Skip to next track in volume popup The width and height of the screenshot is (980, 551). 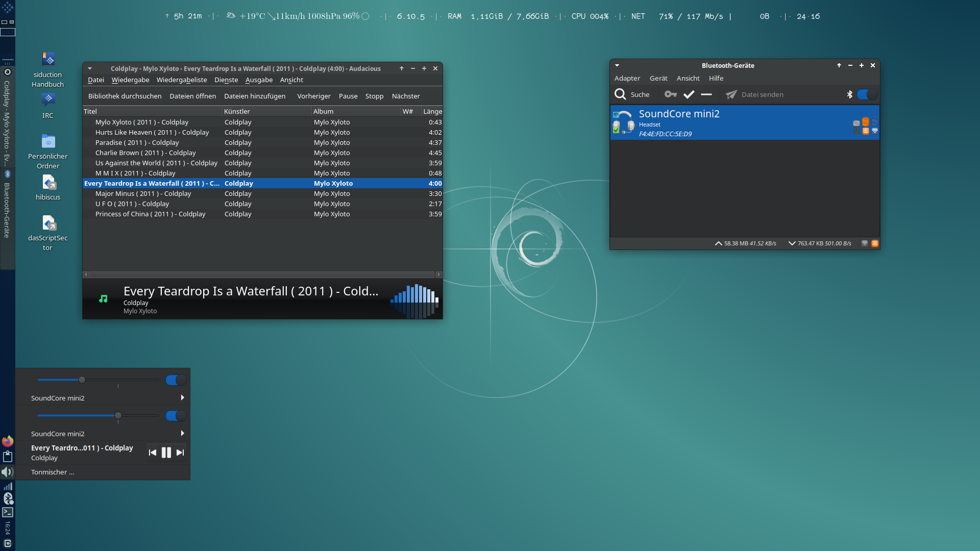(x=180, y=453)
